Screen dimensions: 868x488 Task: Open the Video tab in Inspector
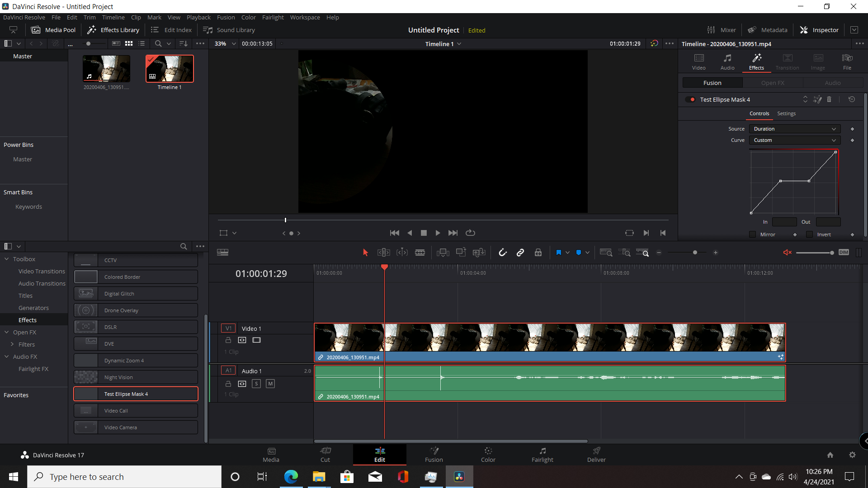click(699, 62)
